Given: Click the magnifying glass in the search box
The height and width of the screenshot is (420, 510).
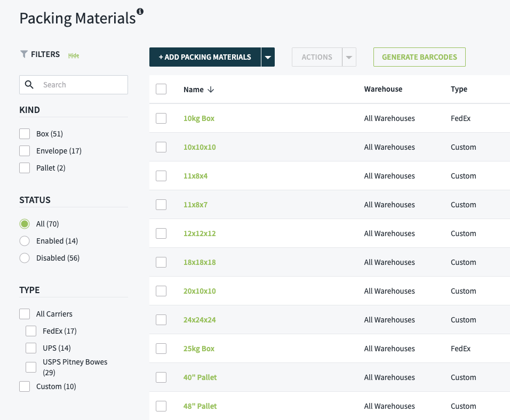Looking at the screenshot, I should pos(29,84).
